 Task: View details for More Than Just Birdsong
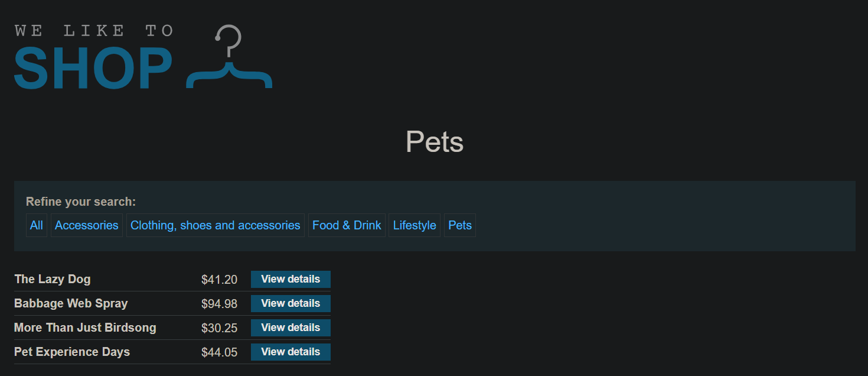coord(291,328)
